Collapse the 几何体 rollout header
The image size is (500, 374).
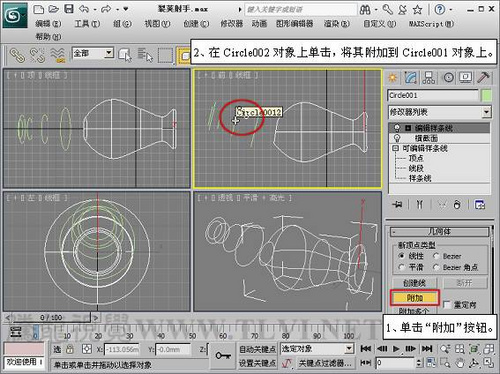(440, 232)
